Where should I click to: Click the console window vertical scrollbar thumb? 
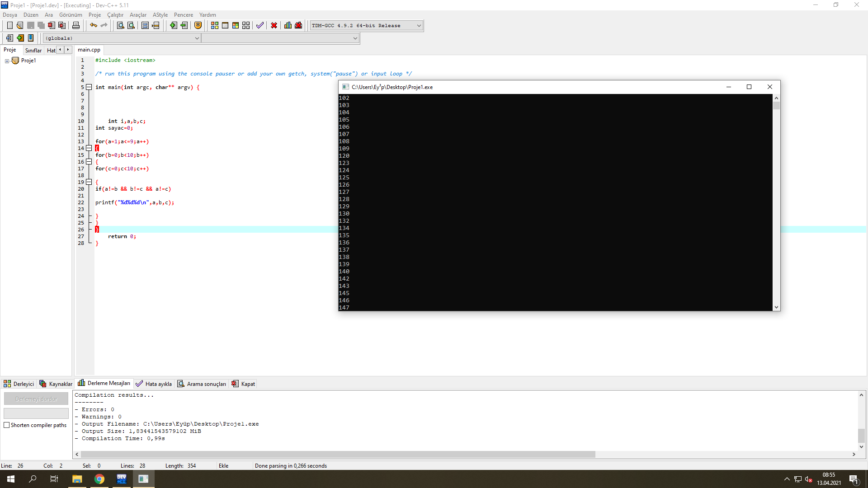click(x=776, y=106)
